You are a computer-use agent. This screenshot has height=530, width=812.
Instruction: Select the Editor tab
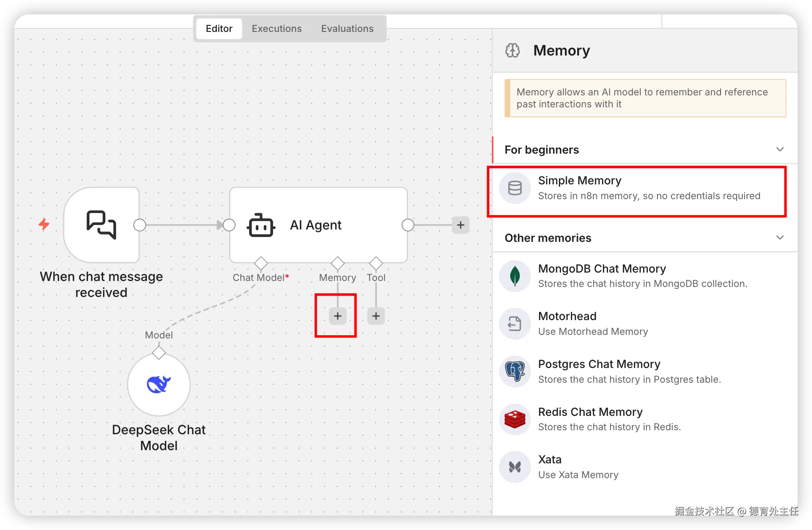pos(219,29)
